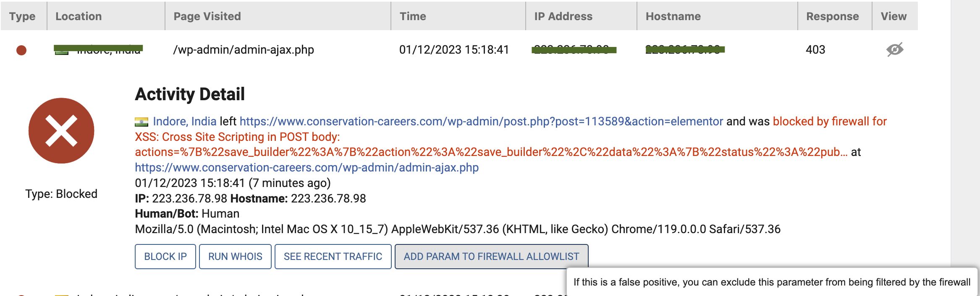Click the red blocked status dot
The image size is (980, 296).
pyautogui.click(x=21, y=50)
